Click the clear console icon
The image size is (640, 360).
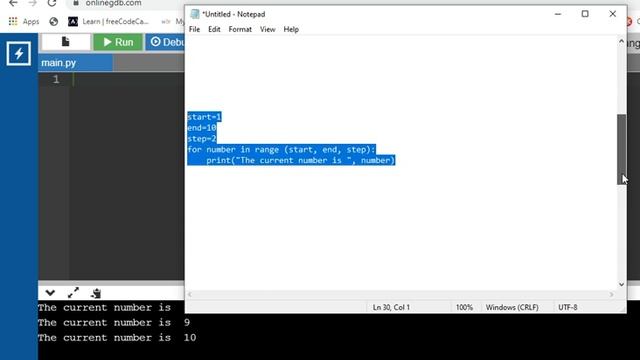coord(96,293)
